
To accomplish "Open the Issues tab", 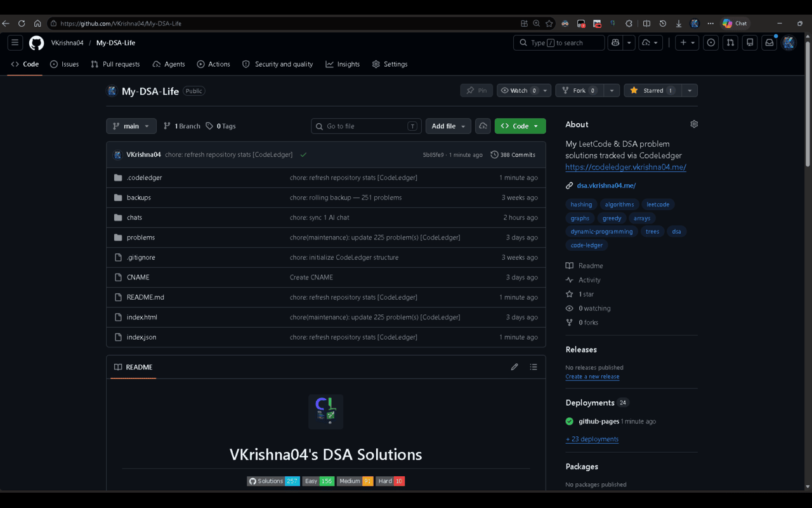I will click(65, 64).
